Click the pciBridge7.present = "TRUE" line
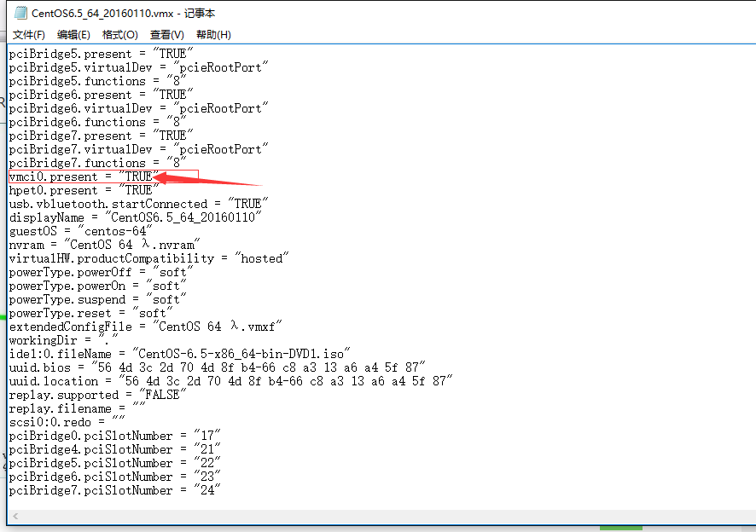Screen dimensions: 756x532 [x=101, y=136]
